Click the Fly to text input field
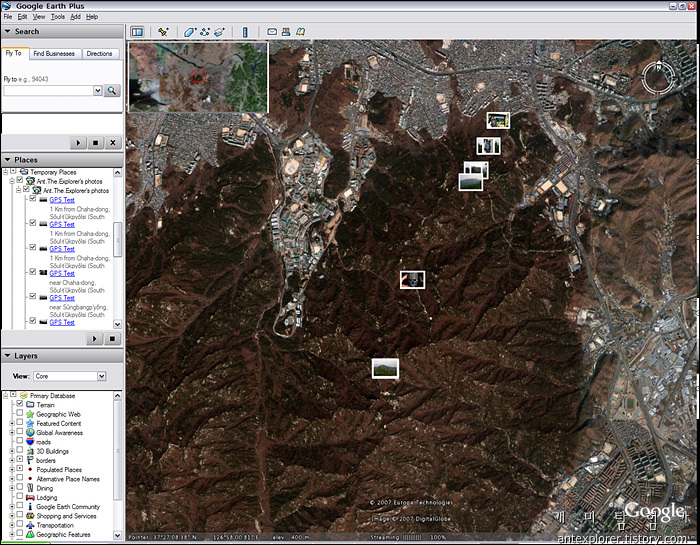Screen dimensions: 700x545 click(x=48, y=91)
